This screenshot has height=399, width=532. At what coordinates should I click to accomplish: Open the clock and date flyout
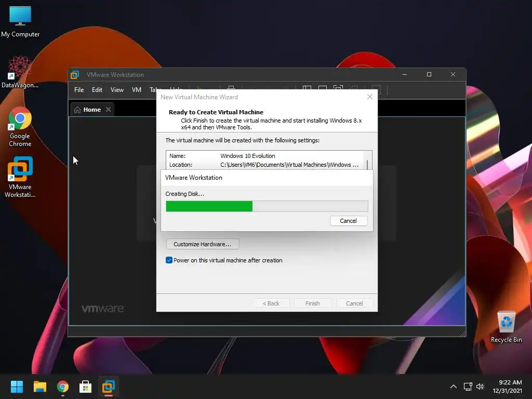coord(508,387)
